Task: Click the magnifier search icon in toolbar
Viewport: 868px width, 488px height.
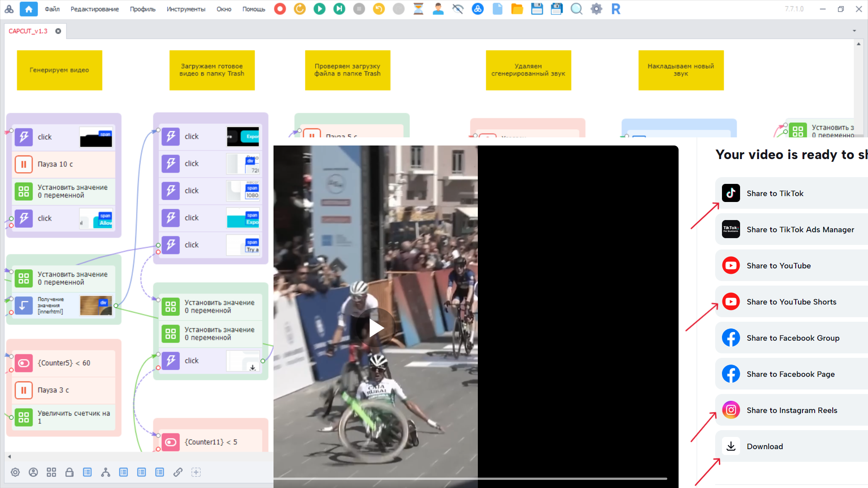Action: [x=576, y=9]
